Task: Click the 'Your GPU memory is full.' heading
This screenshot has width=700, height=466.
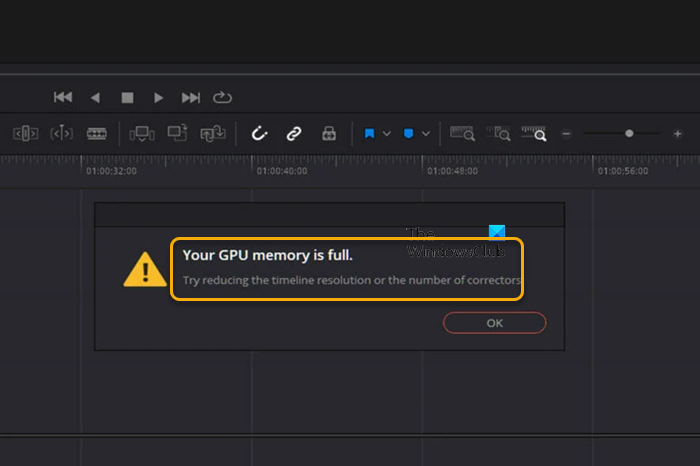Action: (267, 255)
